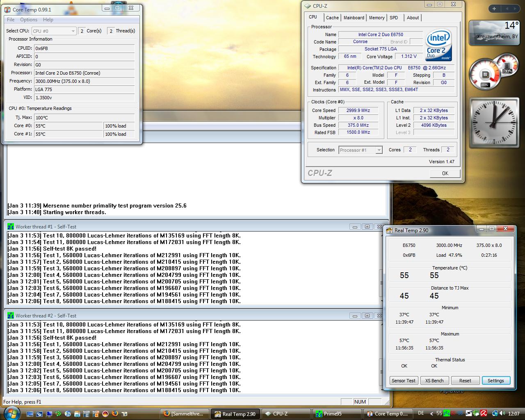Click the taskbar clock showing 12:07
Viewport: 525px width, 420px height.
click(x=514, y=413)
